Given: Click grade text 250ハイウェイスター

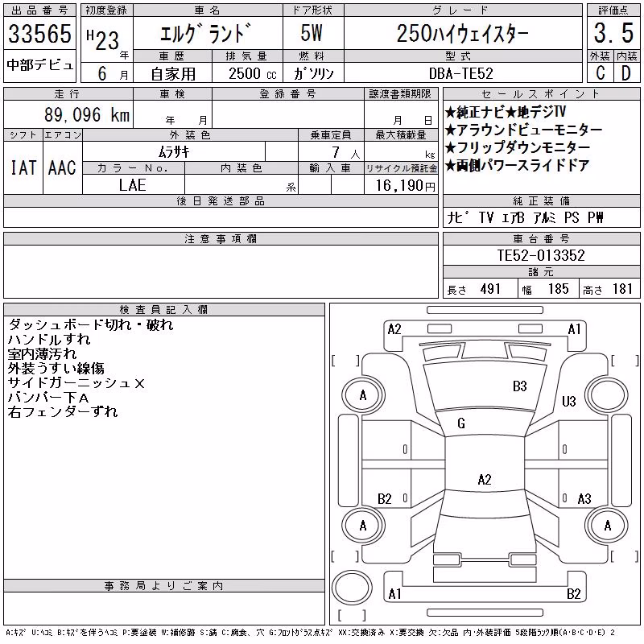Looking at the screenshot, I should point(462,34).
